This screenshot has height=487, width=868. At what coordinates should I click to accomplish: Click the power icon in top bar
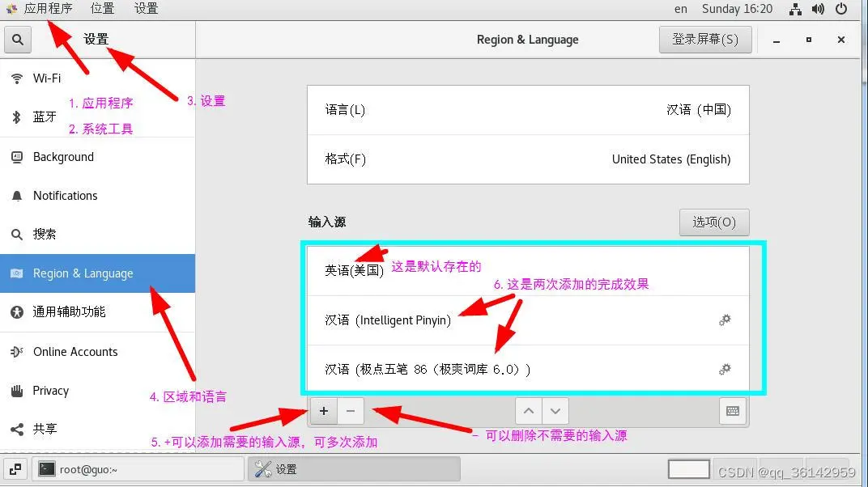click(841, 9)
